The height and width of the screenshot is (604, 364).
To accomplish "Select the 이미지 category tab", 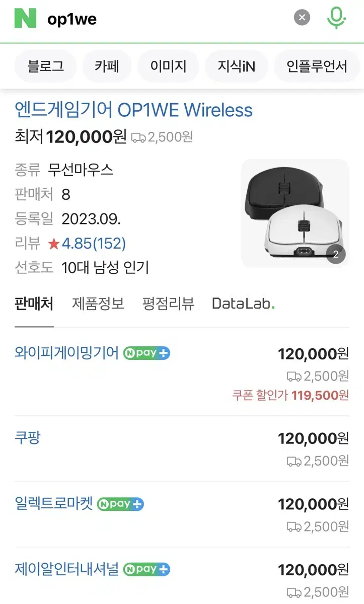I will (168, 66).
